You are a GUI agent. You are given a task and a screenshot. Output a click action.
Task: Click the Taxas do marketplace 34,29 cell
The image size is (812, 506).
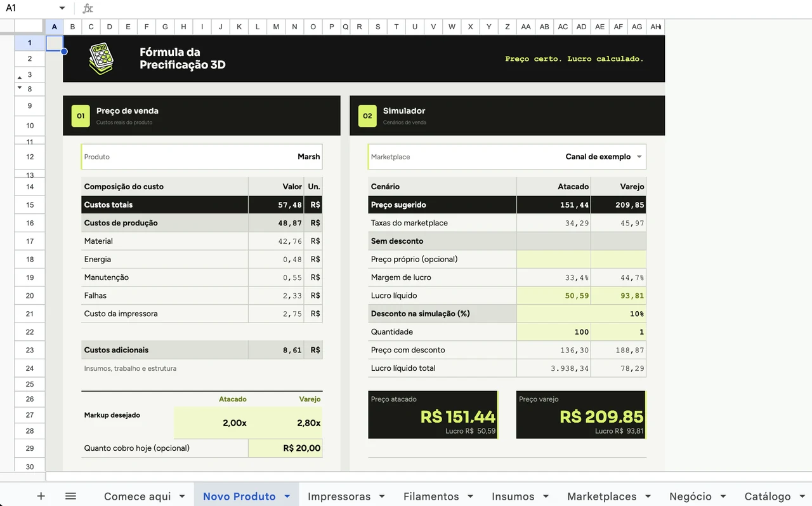(554, 223)
